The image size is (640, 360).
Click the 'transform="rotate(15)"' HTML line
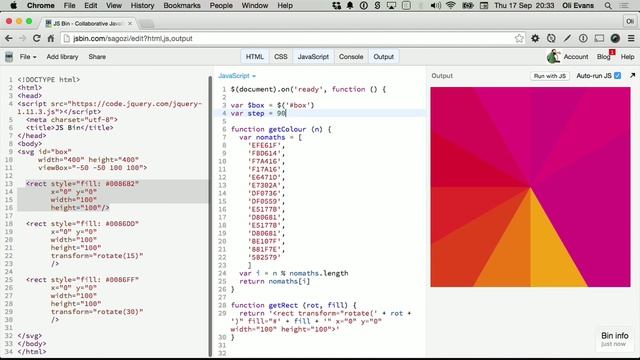[x=97, y=256]
